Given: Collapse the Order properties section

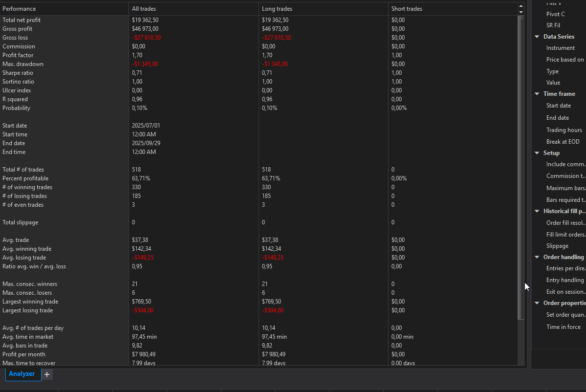Looking at the screenshot, I should coord(537,303).
